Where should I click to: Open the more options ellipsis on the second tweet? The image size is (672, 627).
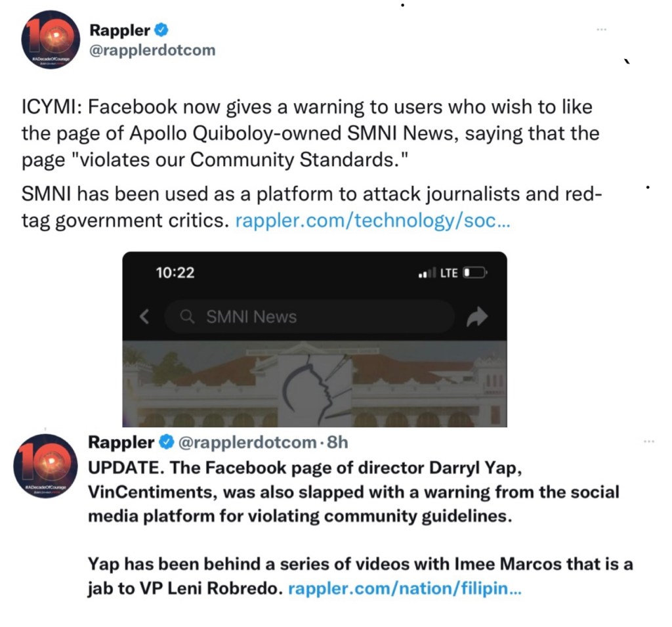click(649, 442)
